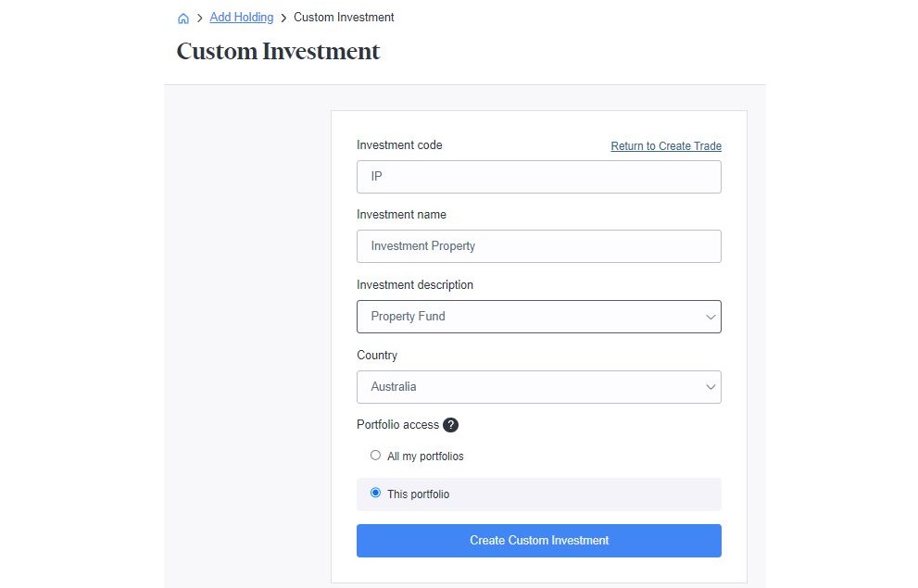
Task: Select the "All my portfolios" radio button
Action: (375, 455)
